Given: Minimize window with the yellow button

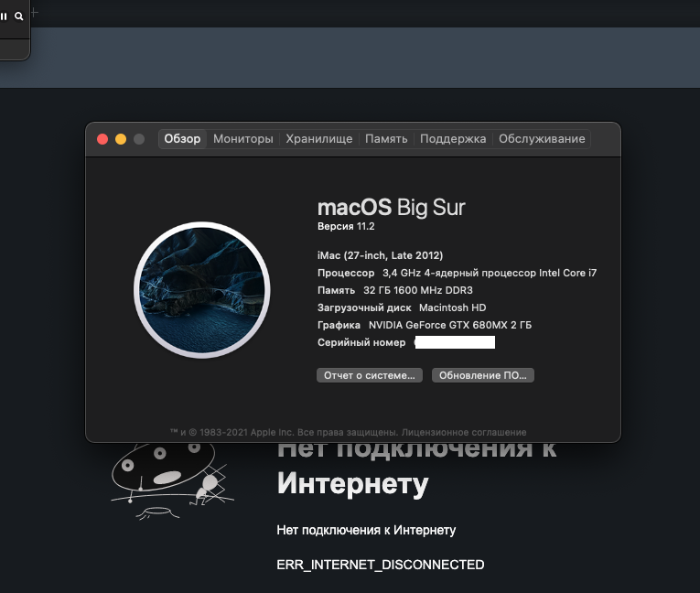Looking at the screenshot, I should (121, 139).
